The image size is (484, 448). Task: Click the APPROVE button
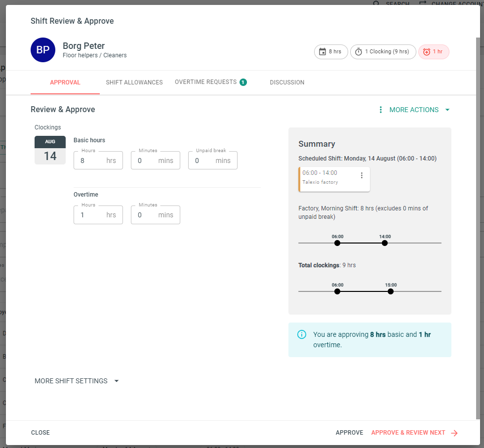point(349,432)
